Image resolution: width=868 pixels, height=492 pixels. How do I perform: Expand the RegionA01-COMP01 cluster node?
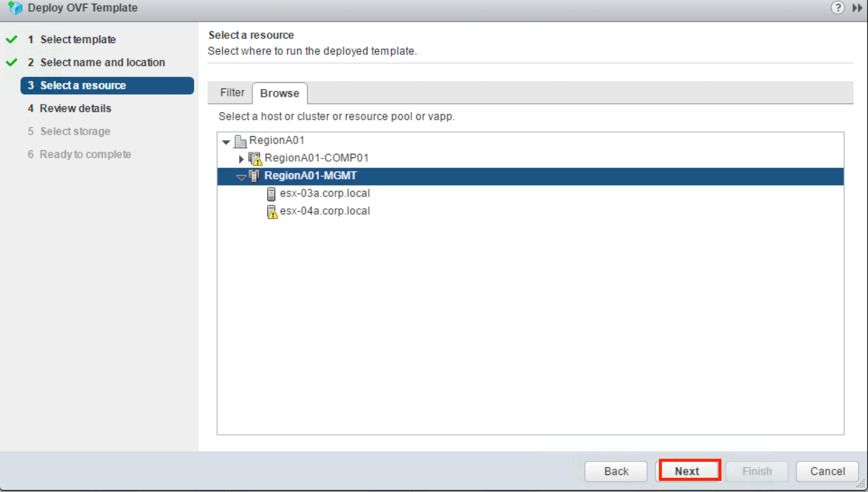click(x=241, y=159)
